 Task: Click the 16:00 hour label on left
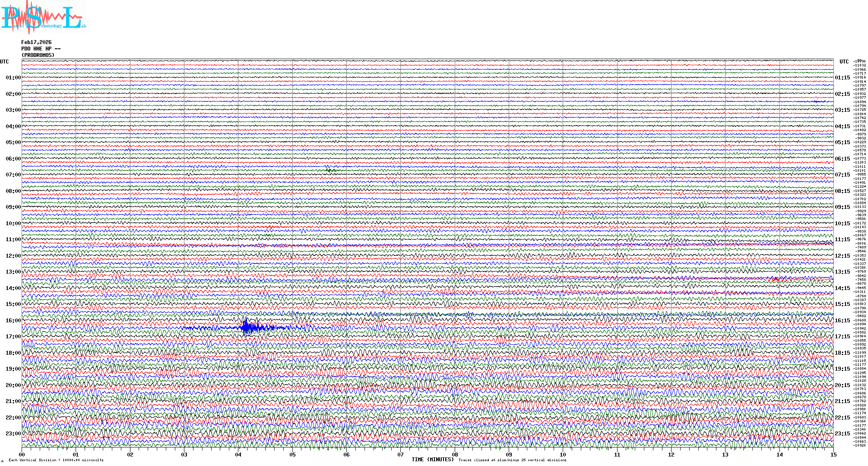tap(13, 321)
